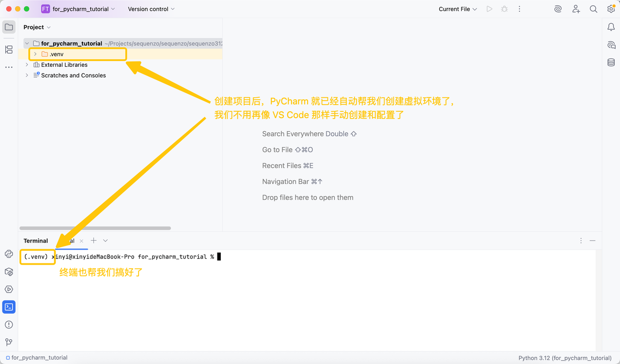Show the Notifications bell panel
Viewport: 620px width, 364px height.
[611, 27]
